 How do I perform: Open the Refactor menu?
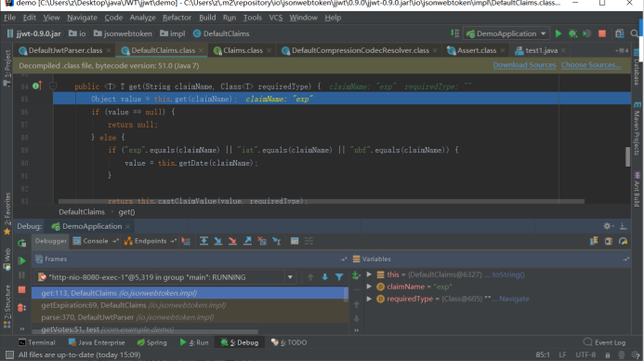click(177, 18)
